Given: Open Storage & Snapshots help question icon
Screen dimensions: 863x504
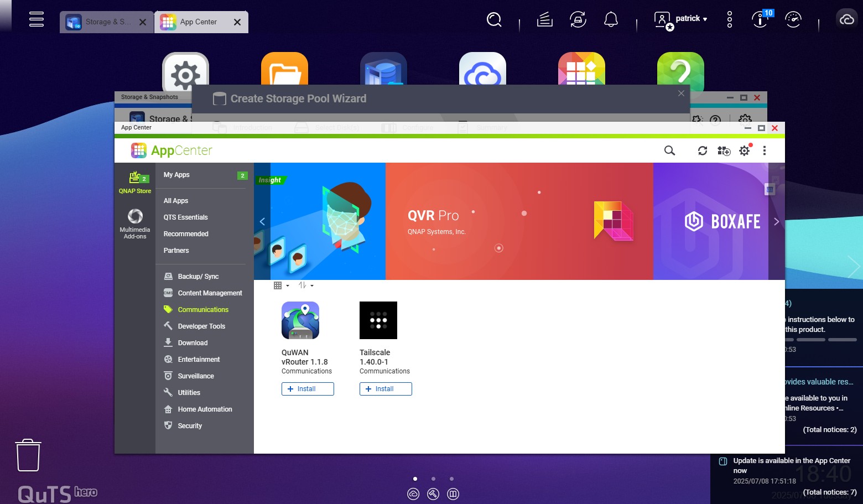Looking at the screenshot, I should [x=715, y=119].
